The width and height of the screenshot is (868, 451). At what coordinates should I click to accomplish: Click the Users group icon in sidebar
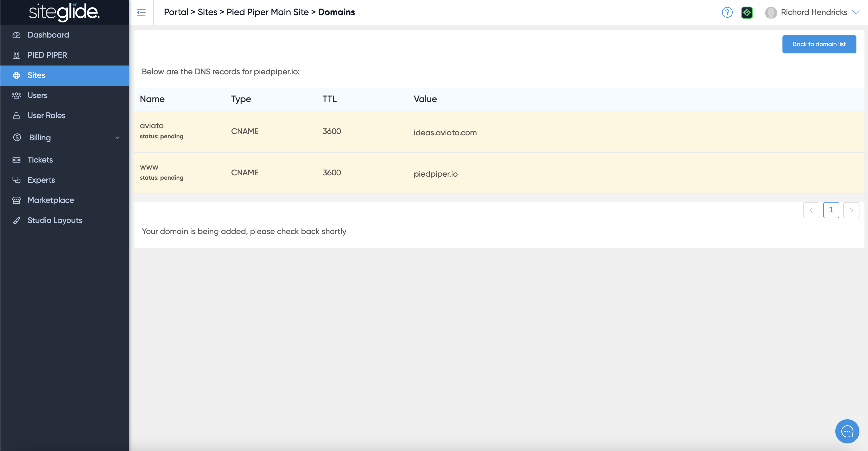click(16, 95)
